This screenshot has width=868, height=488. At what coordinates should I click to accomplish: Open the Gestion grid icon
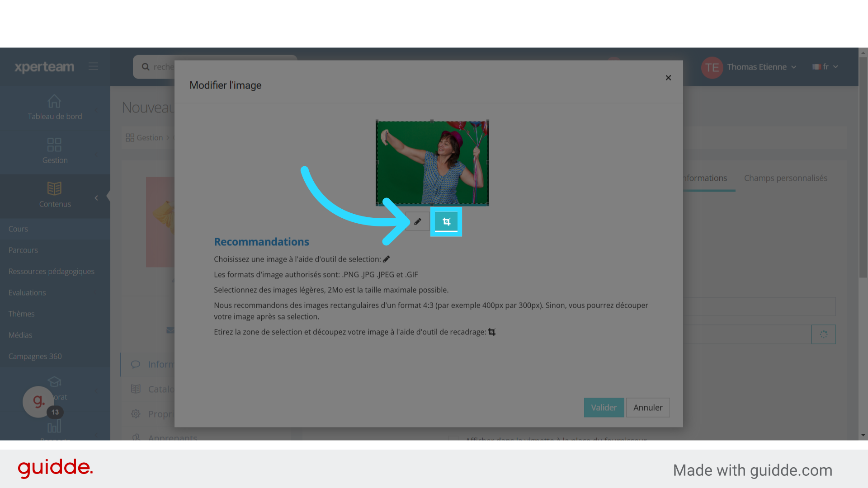[x=54, y=145]
